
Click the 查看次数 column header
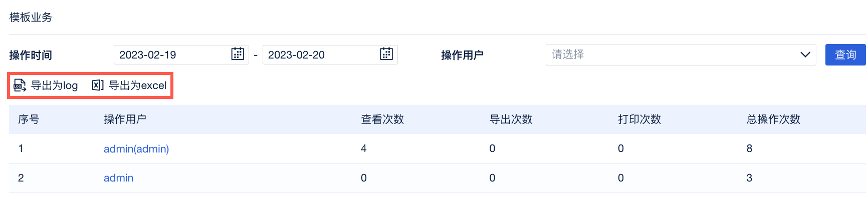pos(382,119)
